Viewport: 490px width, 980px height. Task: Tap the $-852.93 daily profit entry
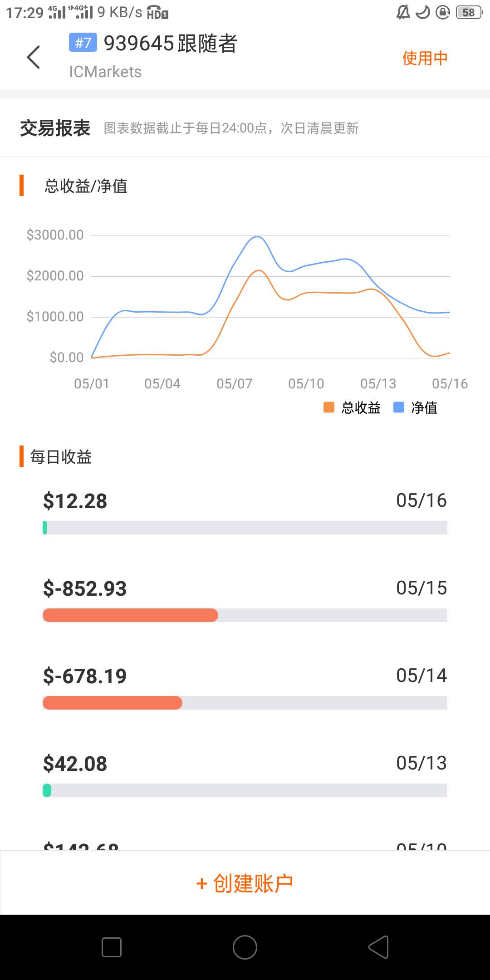point(85,588)
